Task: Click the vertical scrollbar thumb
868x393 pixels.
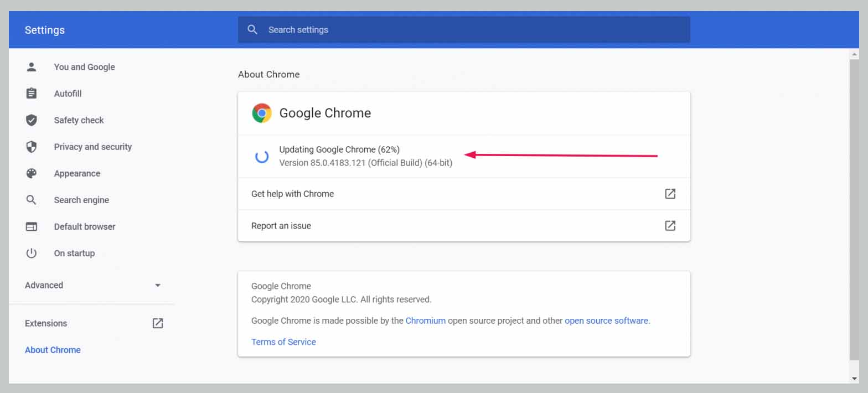Action: click(x=855, y=209)
